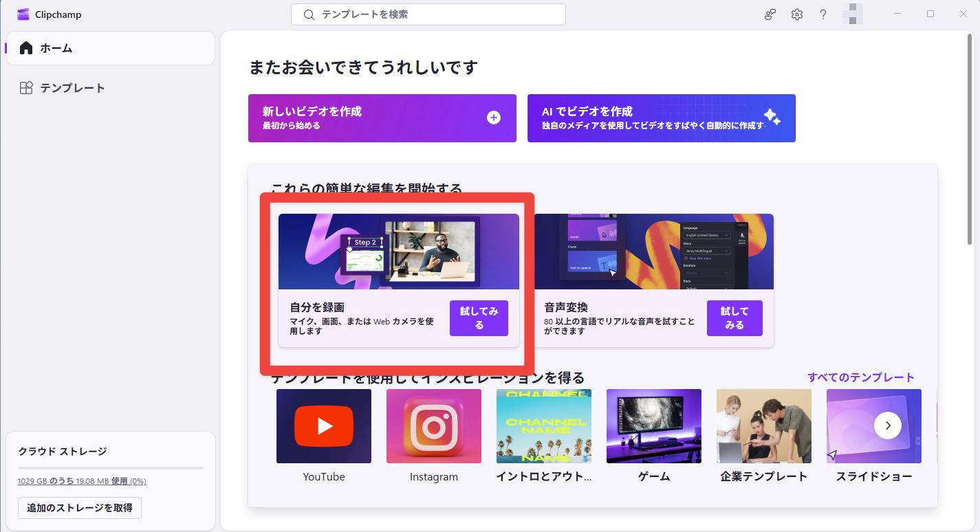Click the 音声変換 card title
Image resolution: width=980 pixels, height=532 pixels.
click(x=566, y=307)
